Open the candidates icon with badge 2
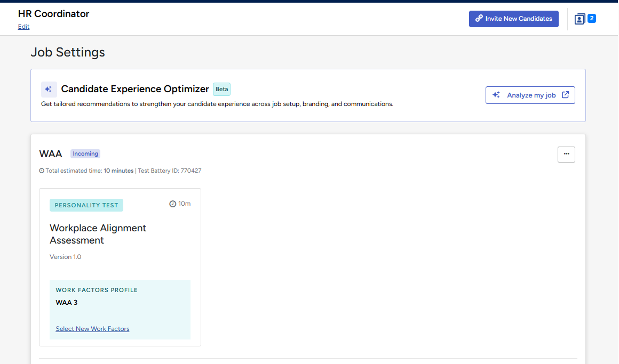 580,19
